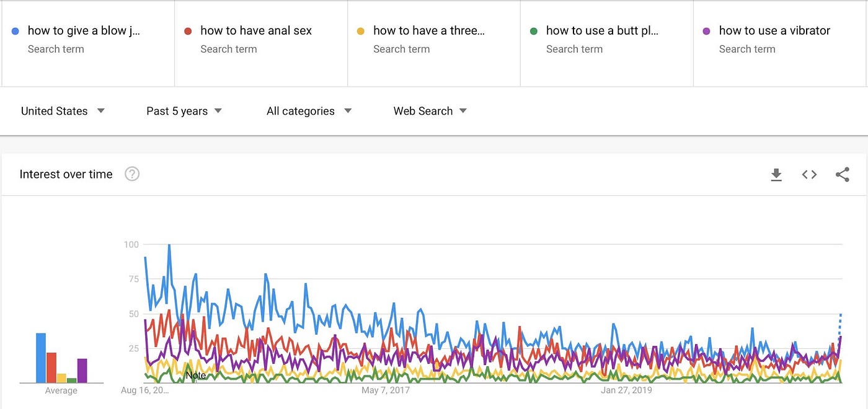Click the 'Note' link on the chart
The width and height of the screenshot is (868, 409).
(196, 376)
